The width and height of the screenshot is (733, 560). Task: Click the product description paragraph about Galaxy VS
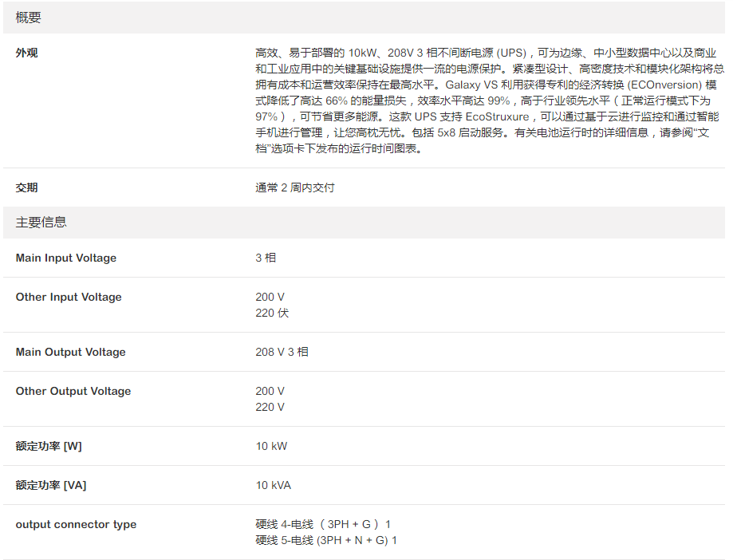489,101
